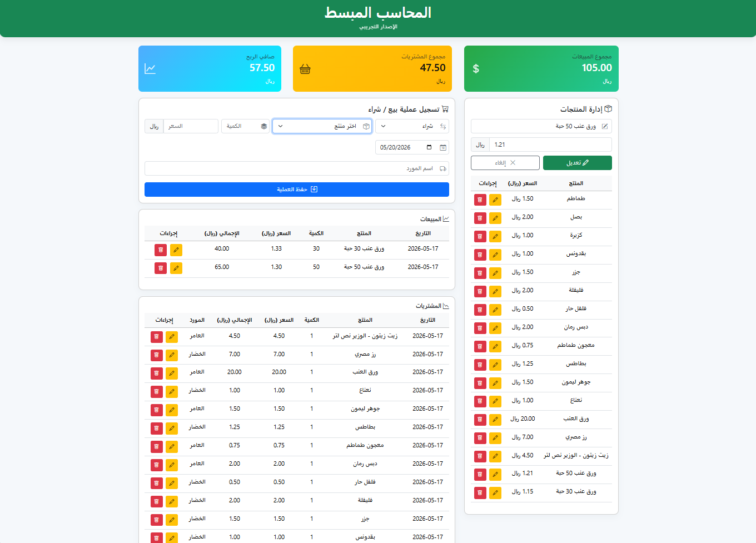Click the تعديل update product button
The width and height of the screenshot is (756, 543).
click(x=578, y=163)
